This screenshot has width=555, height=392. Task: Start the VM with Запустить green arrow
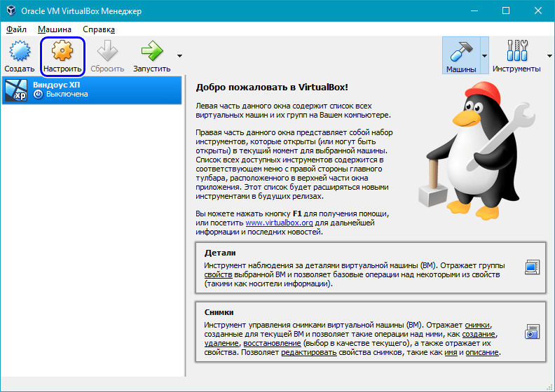point(152,50)
